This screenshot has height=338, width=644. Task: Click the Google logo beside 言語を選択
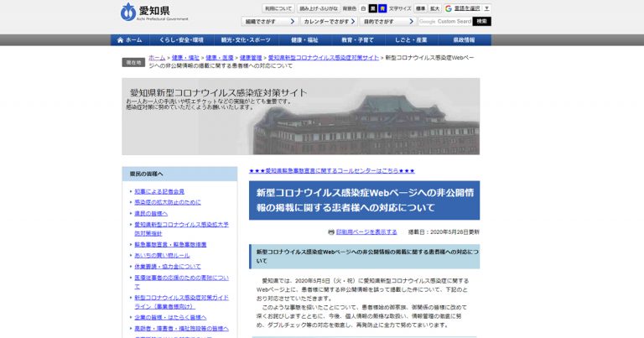click(x=448, y=8)
